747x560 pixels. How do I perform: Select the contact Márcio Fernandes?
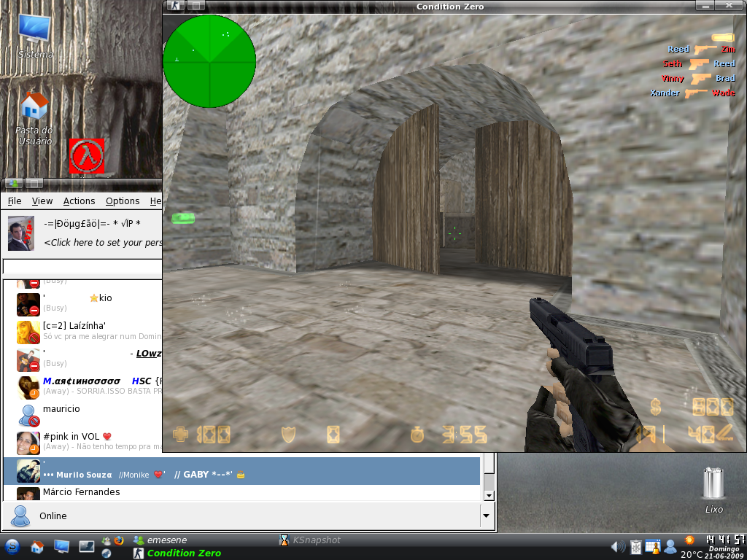point(241,493)
